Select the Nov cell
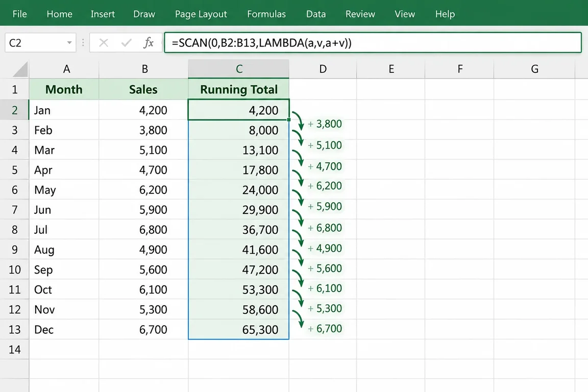Viewport: 588px width, 392px height. (64, 309)
